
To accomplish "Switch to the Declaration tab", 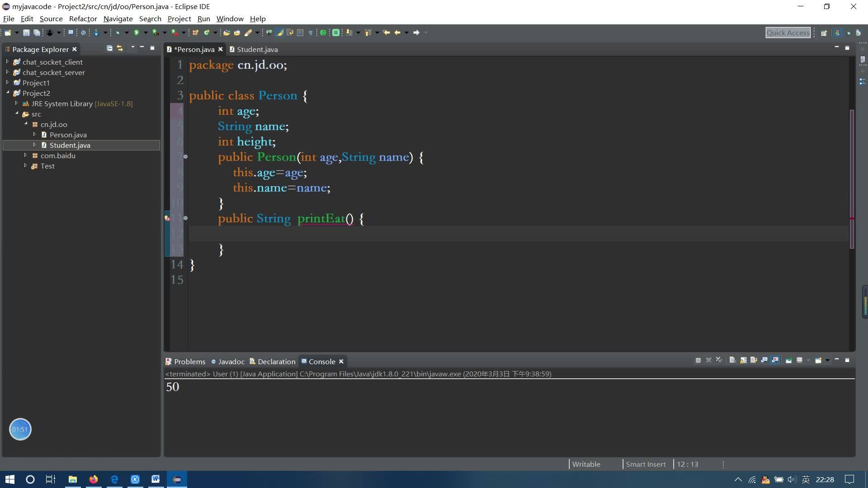I will click(x=273, y=361).
